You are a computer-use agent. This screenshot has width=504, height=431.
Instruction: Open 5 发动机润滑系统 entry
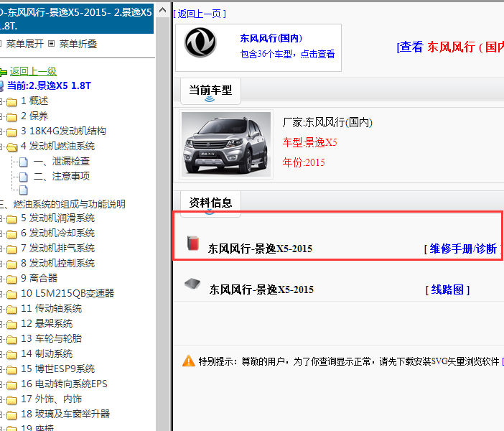(x=58, y=218)
